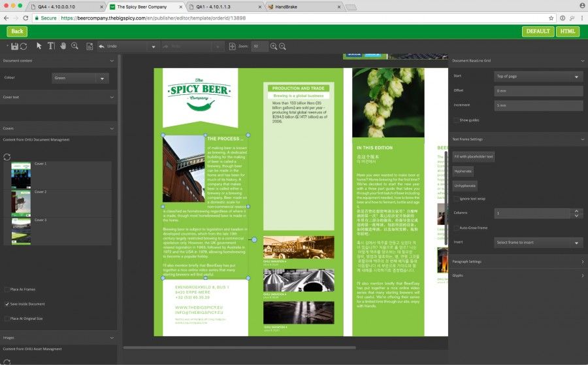The width and height of the screenshot is (588, 365).
Task: Select the magnifier zoom tool
Action: 75,46
